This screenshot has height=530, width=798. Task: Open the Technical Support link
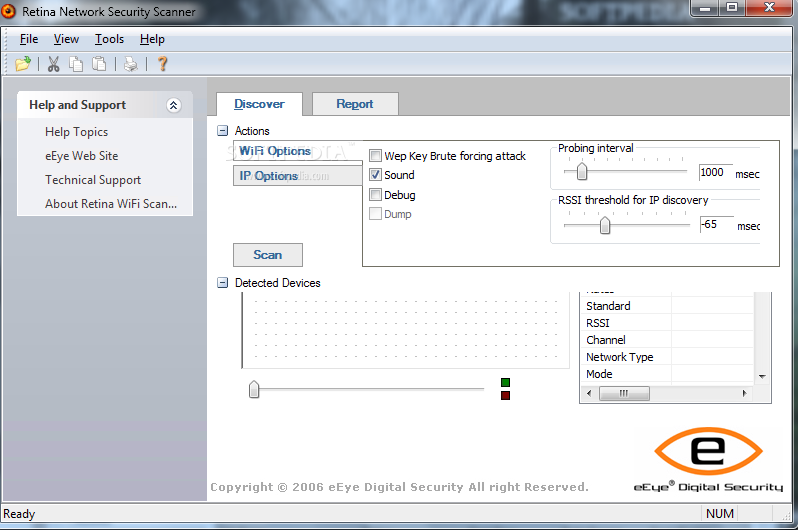tap(93, 180)
